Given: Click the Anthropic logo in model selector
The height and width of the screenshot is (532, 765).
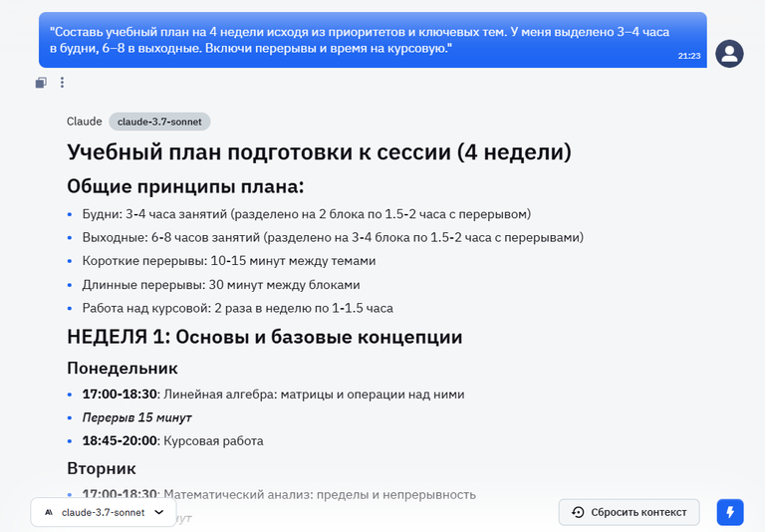Looking at the screenshot, I should click(x=49, y=512).
